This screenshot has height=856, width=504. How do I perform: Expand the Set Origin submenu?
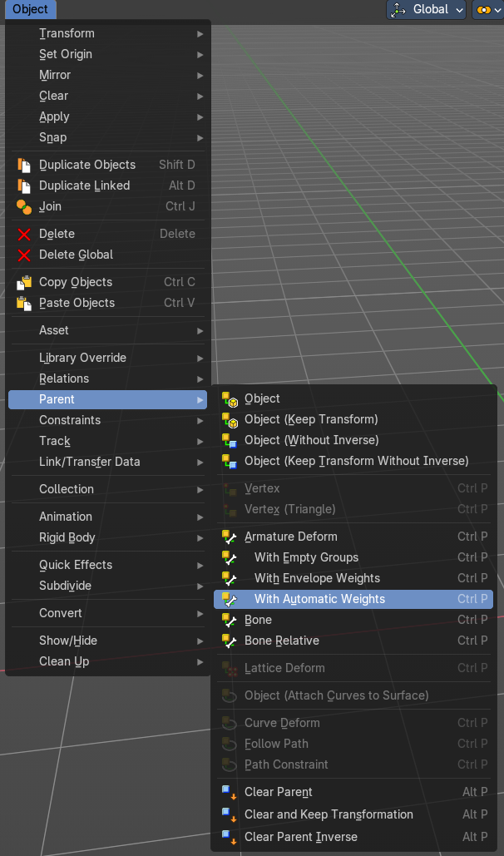pyautogui.click(x=107, y=54)
